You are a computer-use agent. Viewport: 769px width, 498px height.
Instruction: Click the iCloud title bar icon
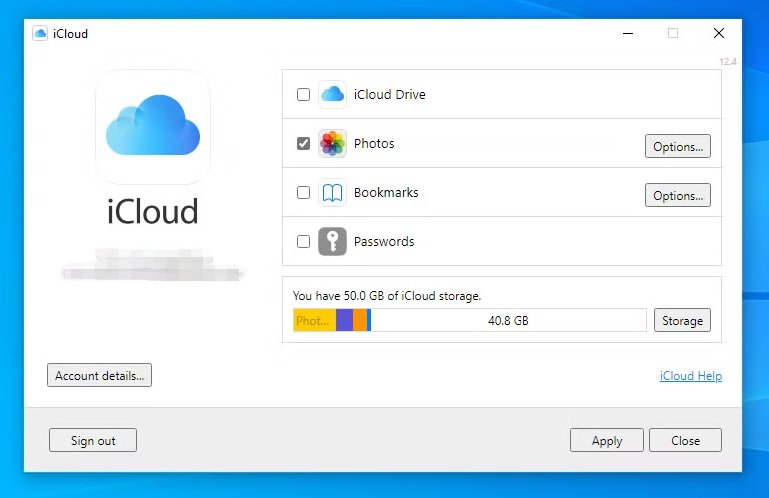(40, 33)
